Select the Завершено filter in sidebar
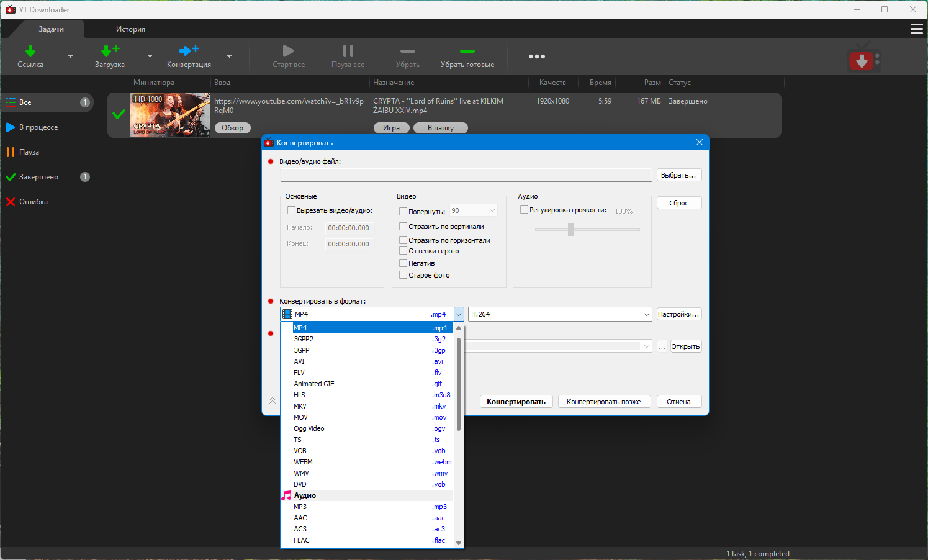Screen dimensions: 928x560 click(x=38, y=177)
